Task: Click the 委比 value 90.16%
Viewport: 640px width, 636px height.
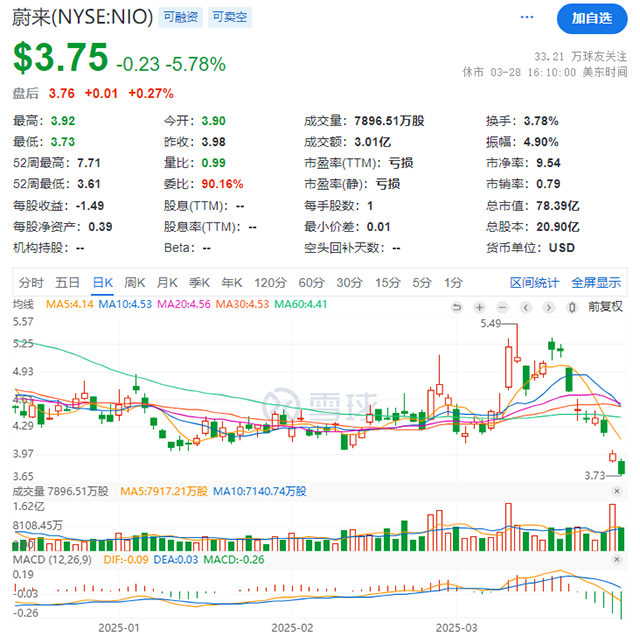Action: [222, 184]
